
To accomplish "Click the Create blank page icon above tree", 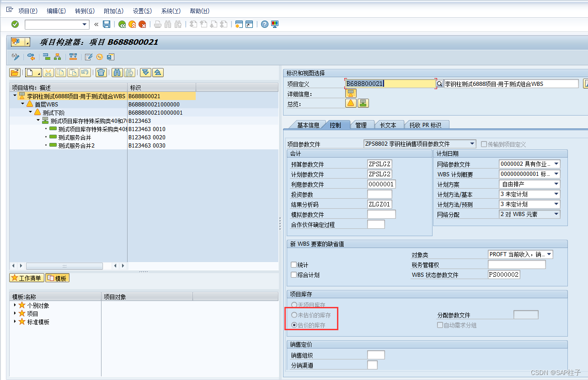I will coord(33,72).
